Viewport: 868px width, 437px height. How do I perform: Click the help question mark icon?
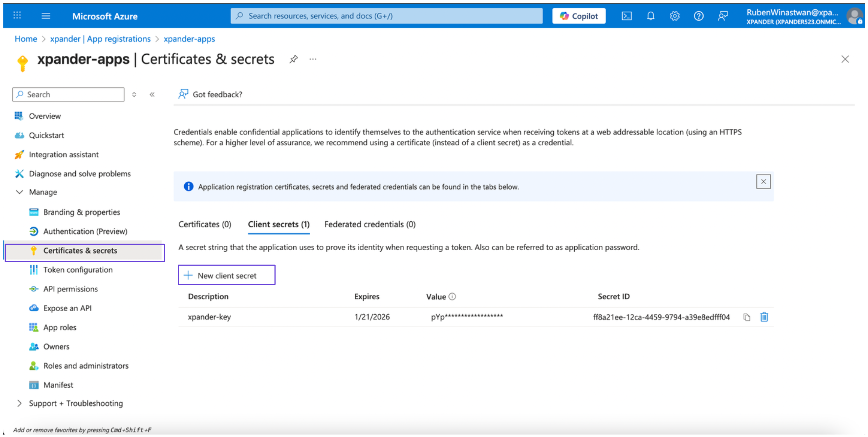click(x=698, y=16)
